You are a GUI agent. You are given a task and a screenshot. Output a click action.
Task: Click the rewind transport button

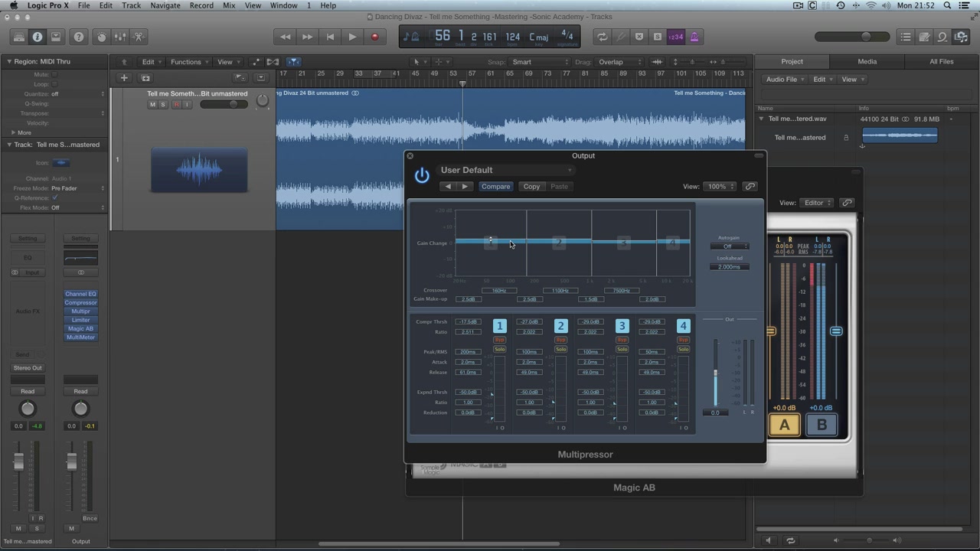285,37
